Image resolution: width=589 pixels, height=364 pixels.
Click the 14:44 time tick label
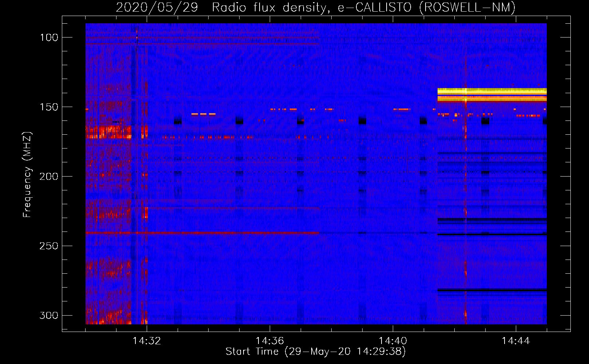click(x=516, y=341)
